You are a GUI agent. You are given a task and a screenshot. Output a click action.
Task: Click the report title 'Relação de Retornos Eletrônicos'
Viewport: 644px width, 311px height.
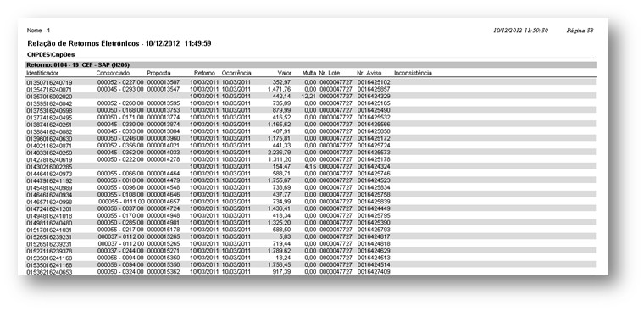pyautogui.click(x=83, y=43)
